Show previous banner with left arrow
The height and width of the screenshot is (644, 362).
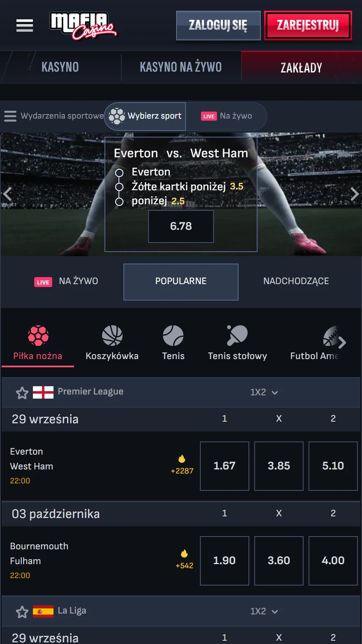[7, 194]
